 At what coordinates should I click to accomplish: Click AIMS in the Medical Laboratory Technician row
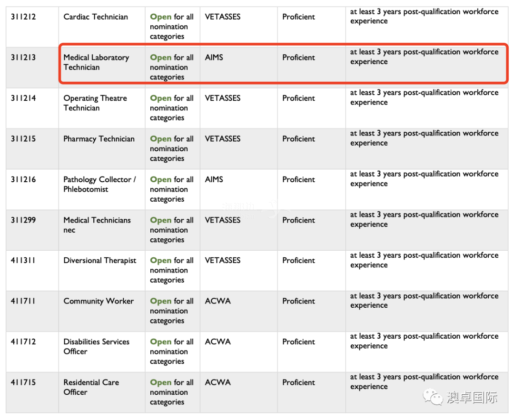click(x=214, y=58)
